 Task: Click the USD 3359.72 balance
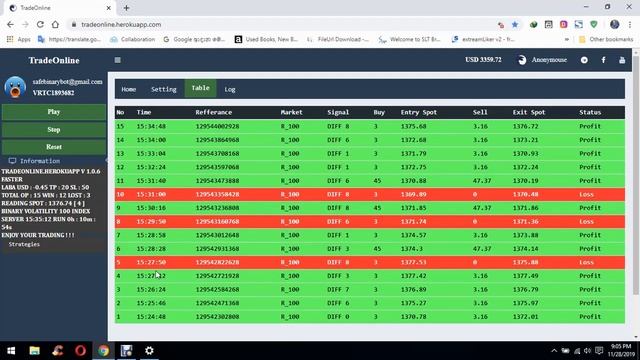point(483,60)
